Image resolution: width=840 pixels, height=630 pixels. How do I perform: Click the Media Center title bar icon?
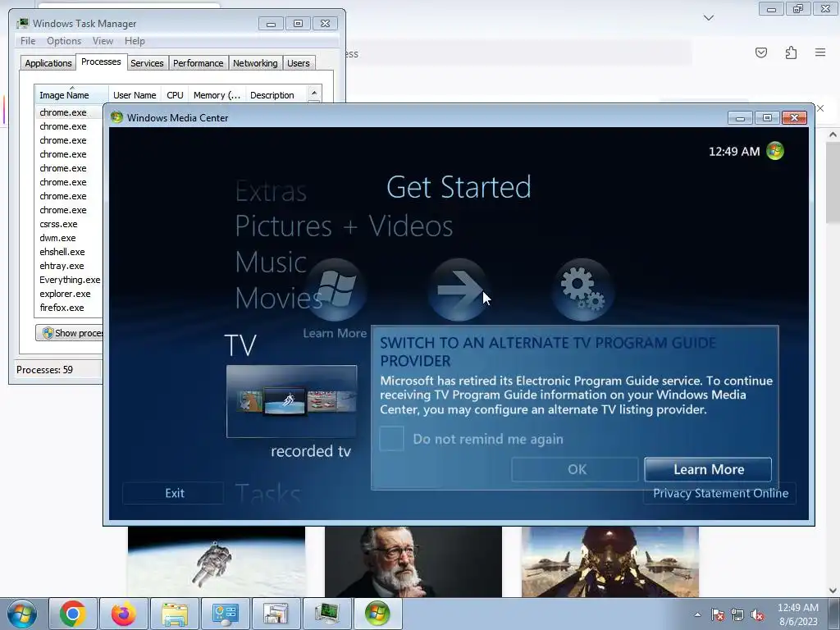point(116,117)
